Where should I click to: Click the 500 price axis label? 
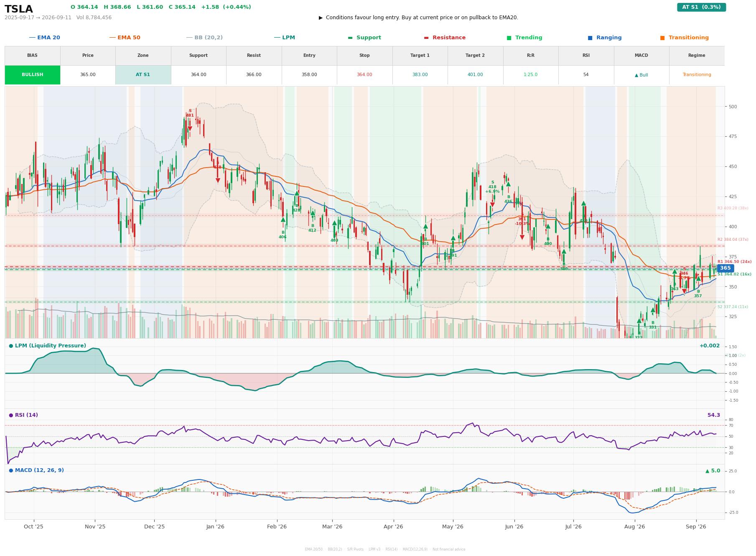[733, 107]
